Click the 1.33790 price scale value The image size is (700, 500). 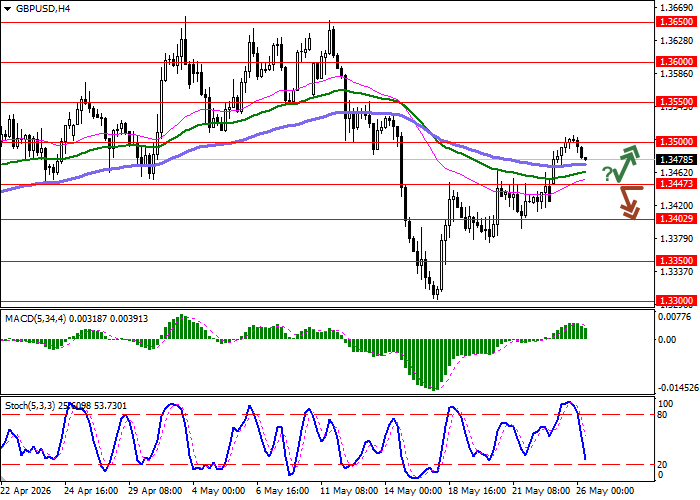[x=677, y=239]
